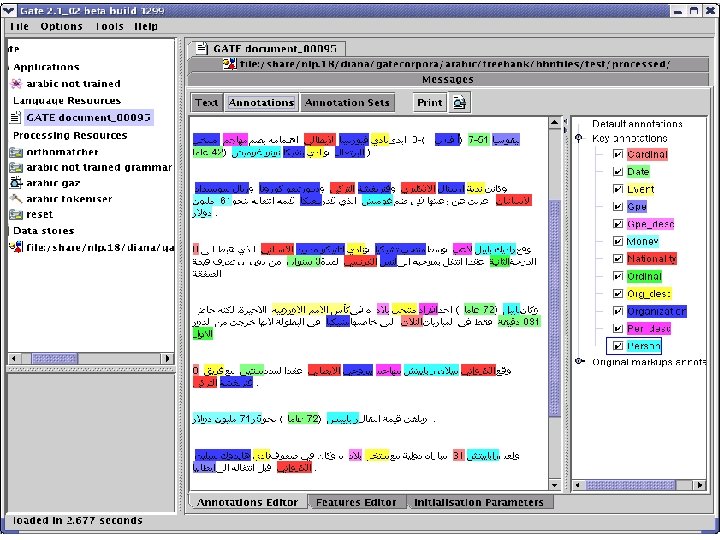Viewport: 720px width, 540px height.
Task: Uncheck the Organization annotation checkbox
Action: (x=618, y=311)
